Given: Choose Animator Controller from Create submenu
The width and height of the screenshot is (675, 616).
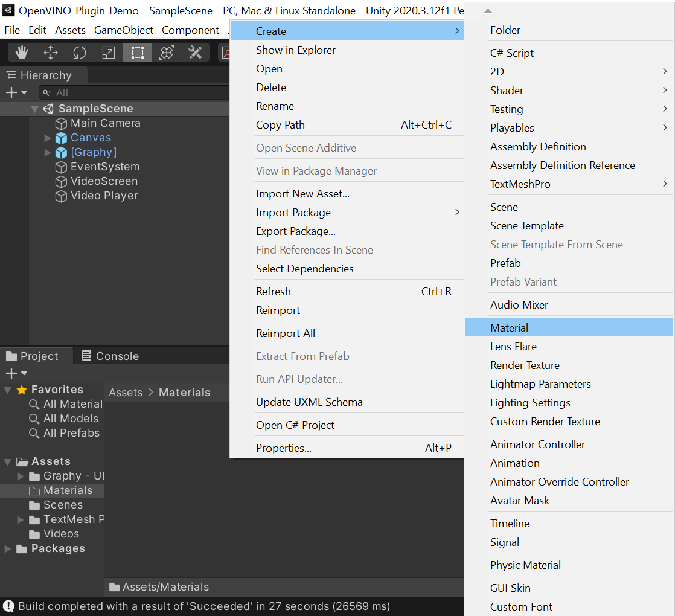Looking at the screenshot, I should click(x=569, y=444).
